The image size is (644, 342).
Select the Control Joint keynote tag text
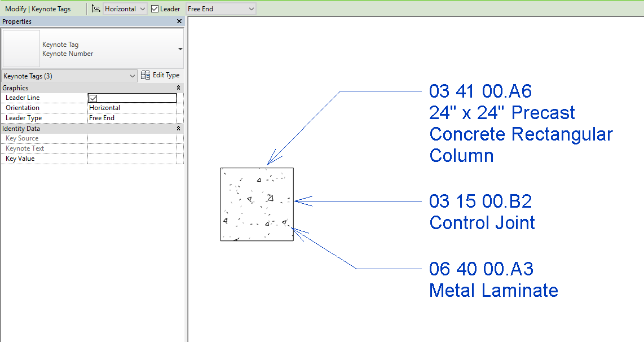click(482, 212)
